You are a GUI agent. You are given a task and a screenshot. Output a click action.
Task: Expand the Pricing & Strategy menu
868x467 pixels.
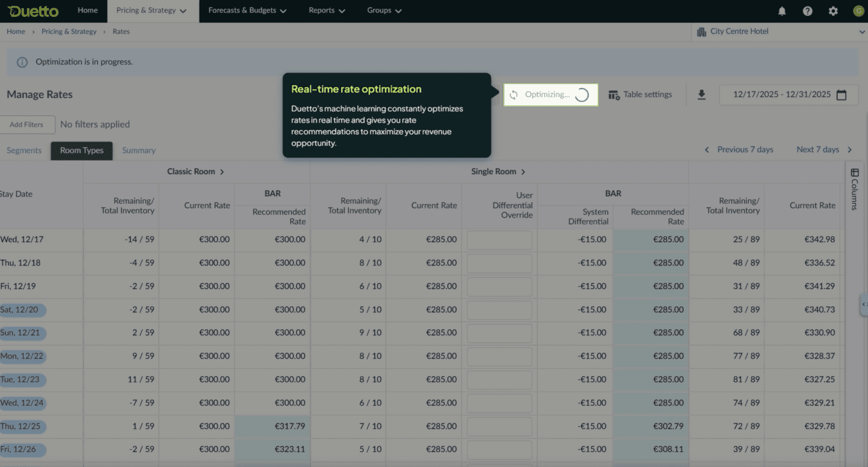(x=151, y=10)
